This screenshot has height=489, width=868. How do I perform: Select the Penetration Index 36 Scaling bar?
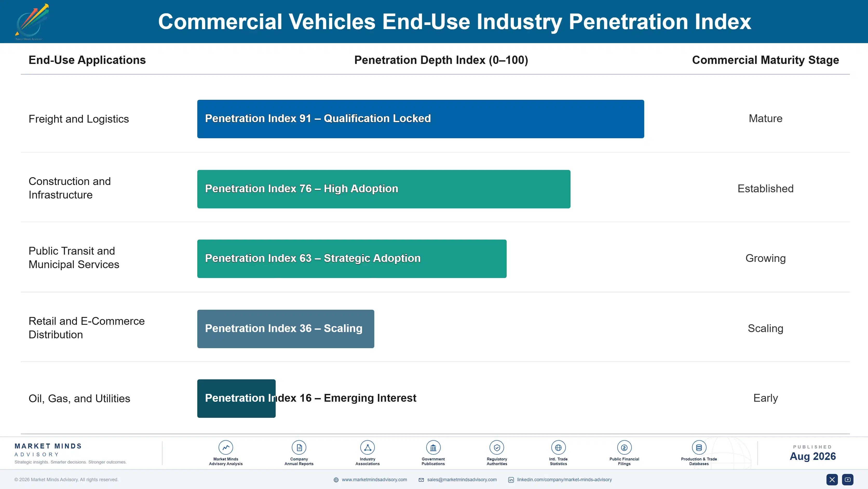click(x=286, y=329)
